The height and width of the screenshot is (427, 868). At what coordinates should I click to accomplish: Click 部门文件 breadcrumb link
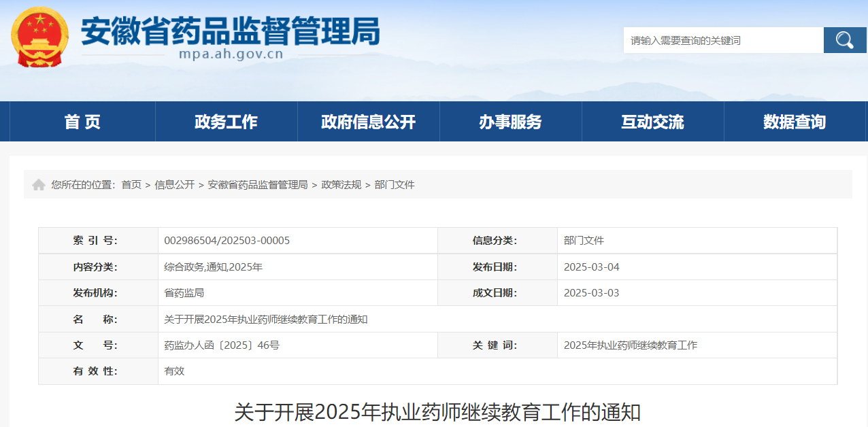point(394,185)
